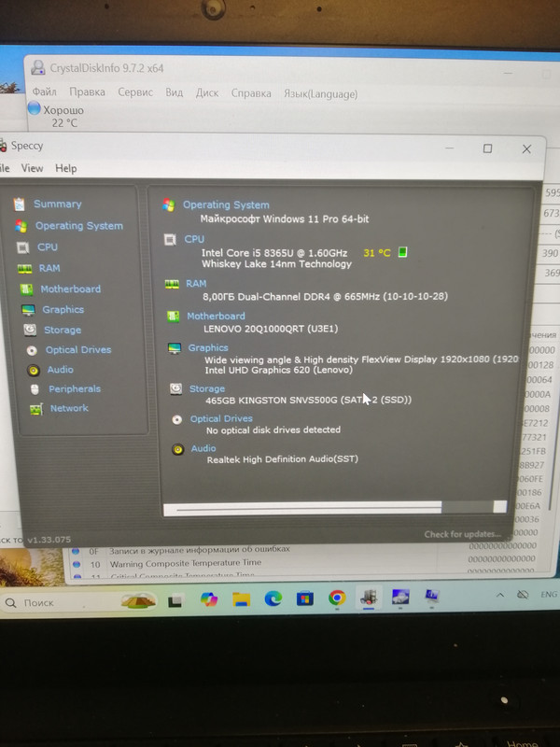Open Microsoft Store from the taskbar
Screen dimensions: 560x747
[305, 598]
